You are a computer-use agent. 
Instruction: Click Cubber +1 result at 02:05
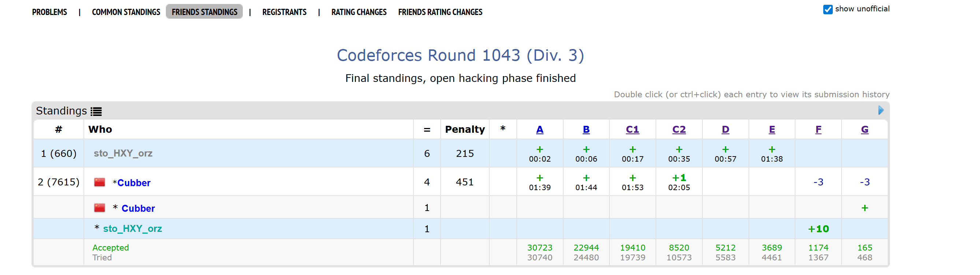[679, 182]
